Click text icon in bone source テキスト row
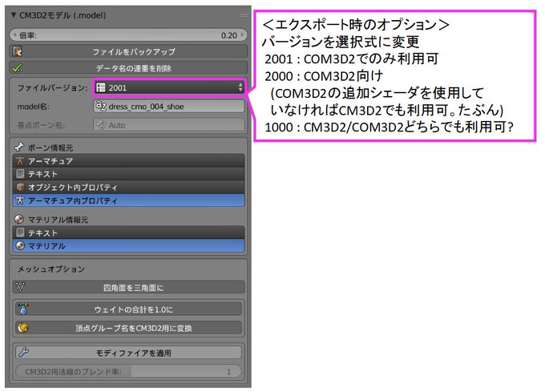The image size is (545, 392). (20, 173)
